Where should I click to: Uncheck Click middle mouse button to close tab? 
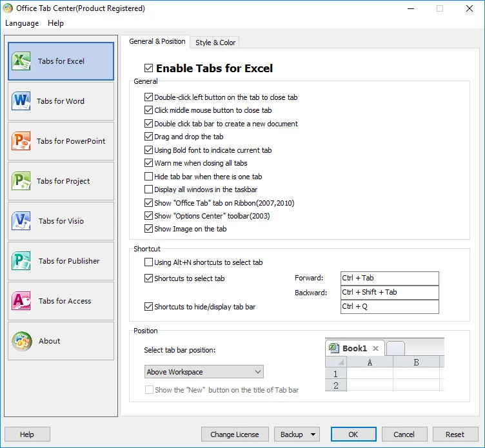[148, 110]
